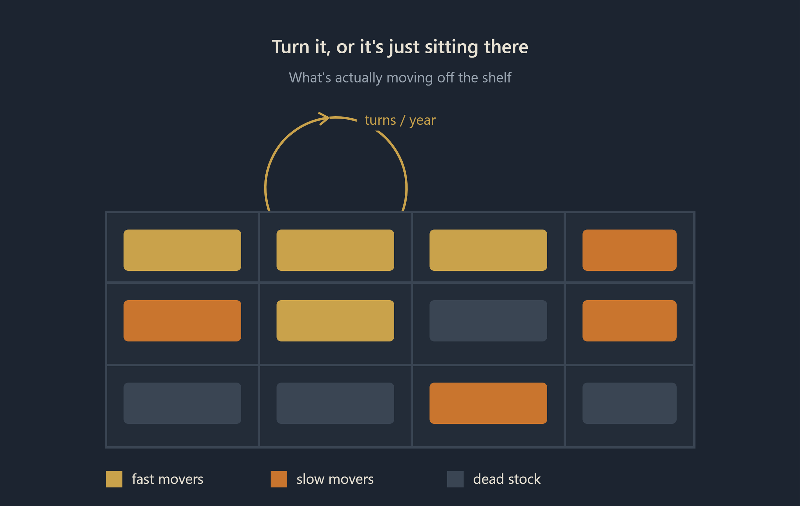Click the bottom-left gray dead-stock block
This screenshot has width=812, height=518.
pyautogui.click(x=183, y=403)
